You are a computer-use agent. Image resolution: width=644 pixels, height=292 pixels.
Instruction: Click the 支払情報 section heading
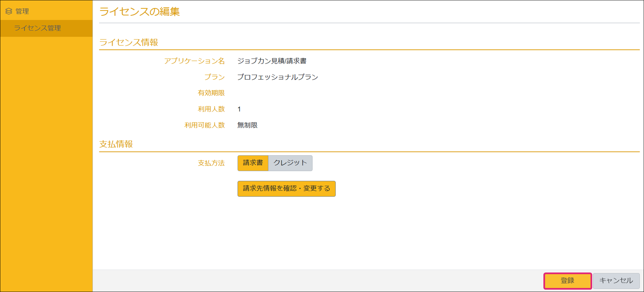pyautogui.click(x=116, y=144)
